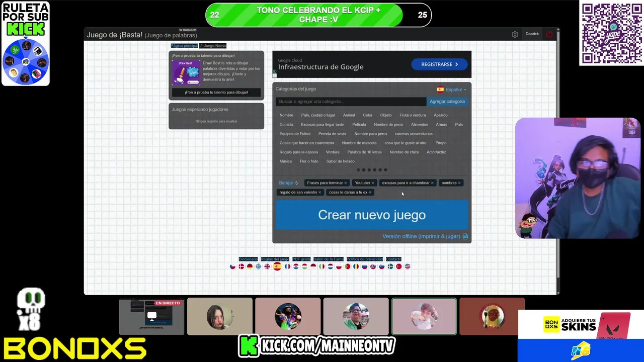Image resolution: width=644 pixels, height=362 pixels.
Task: Remove 'excusas para ir a chambear' chip
Action: point(432,183)
